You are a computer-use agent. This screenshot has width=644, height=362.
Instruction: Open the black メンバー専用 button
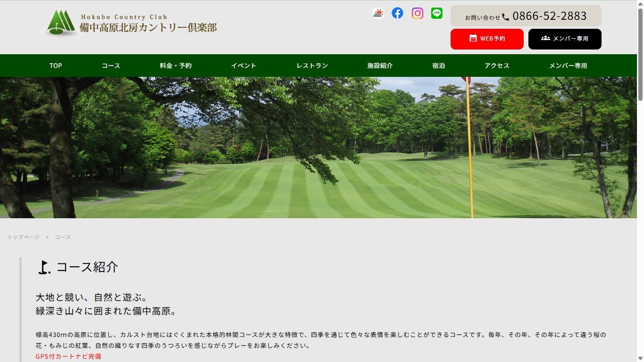coord(565,39)
